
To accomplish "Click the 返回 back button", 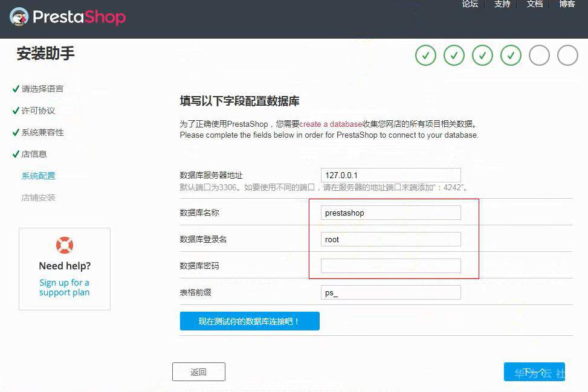I will pyautogui.click(x=199, y=371).
